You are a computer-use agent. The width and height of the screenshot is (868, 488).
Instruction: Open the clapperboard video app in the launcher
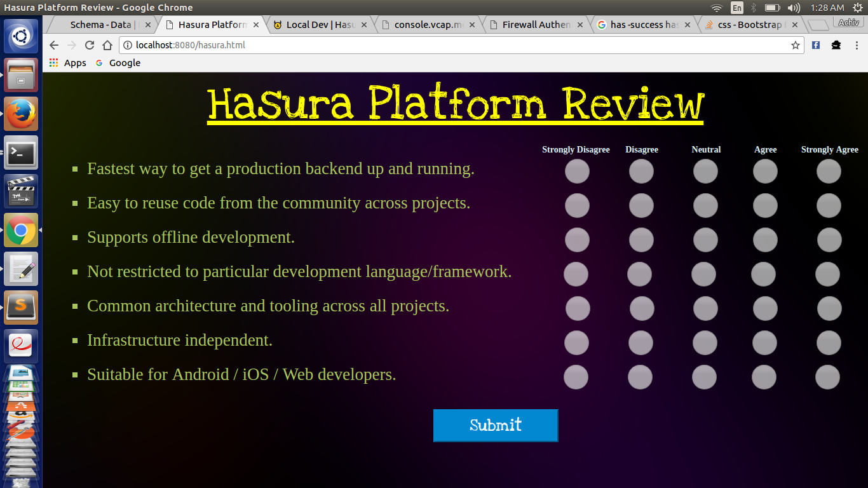click(x=21, y=191)
